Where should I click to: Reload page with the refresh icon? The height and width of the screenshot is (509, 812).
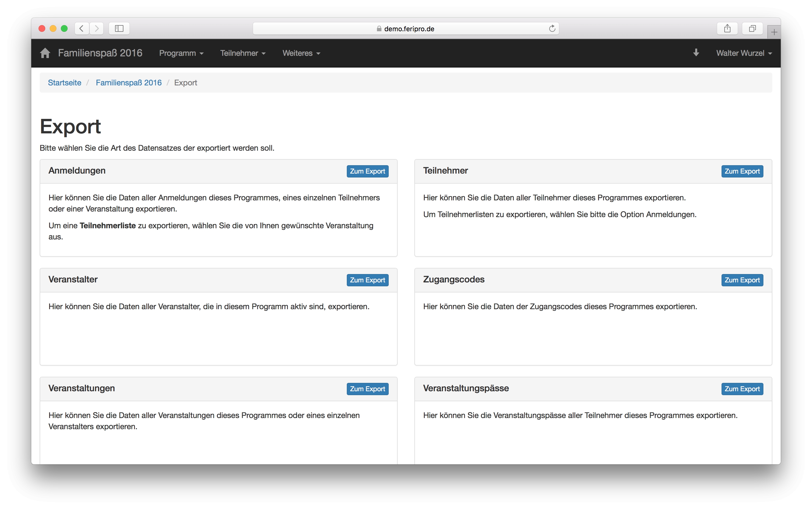pyautogui.click(x=552, y=29)
